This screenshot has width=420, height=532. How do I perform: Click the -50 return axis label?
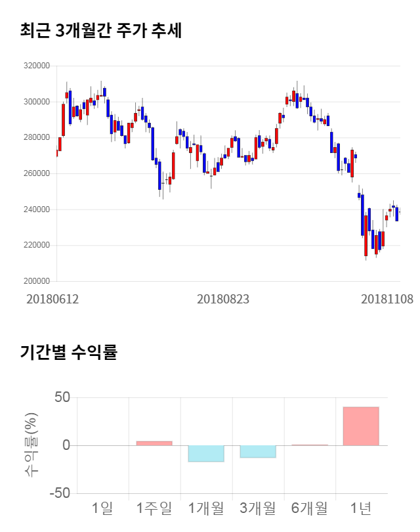click(x=58, y=493)
